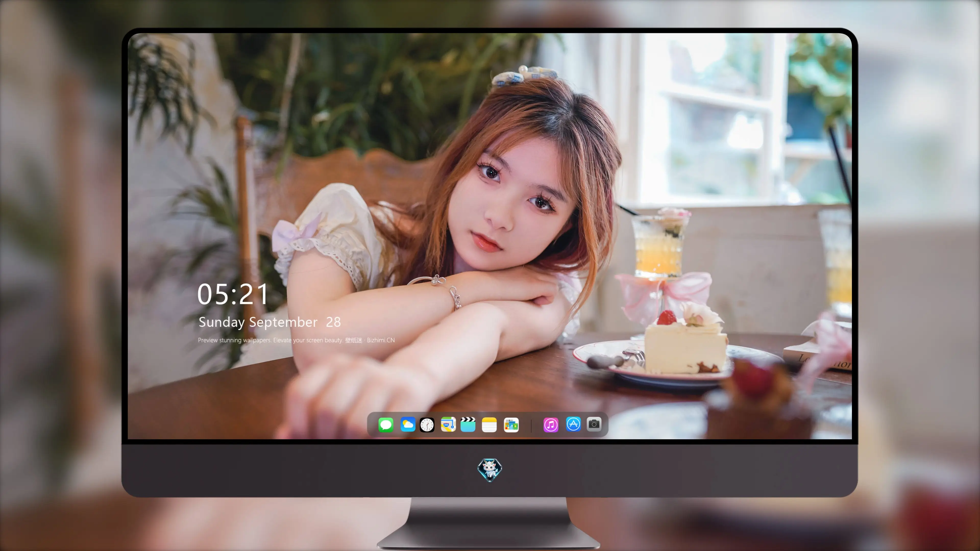Click the date text Sunday September 28
980x551 pixels.
click(x=269, y=322)
